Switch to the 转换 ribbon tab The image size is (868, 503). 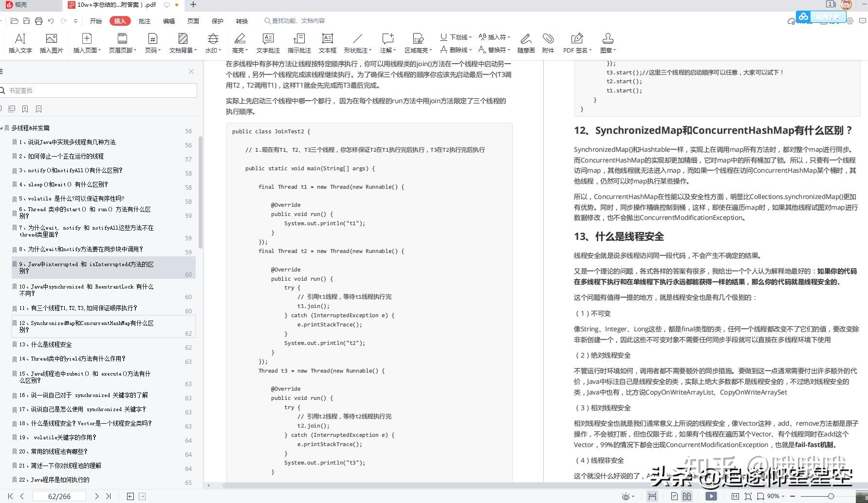(x=242, y=20)
